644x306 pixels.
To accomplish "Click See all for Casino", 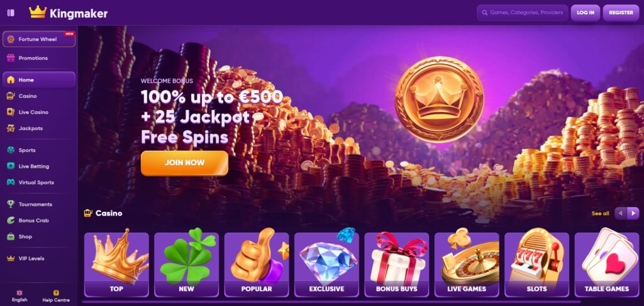I will pyautogui.click(x=600, y=213).
